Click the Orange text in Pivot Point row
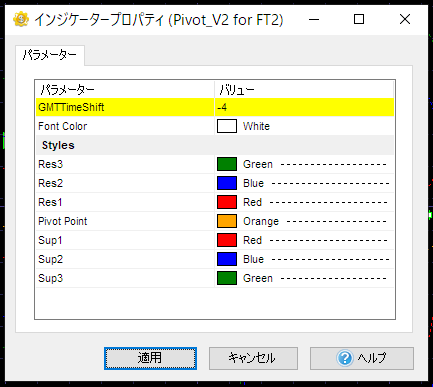433x387 pixels. [x=261, y=221]
